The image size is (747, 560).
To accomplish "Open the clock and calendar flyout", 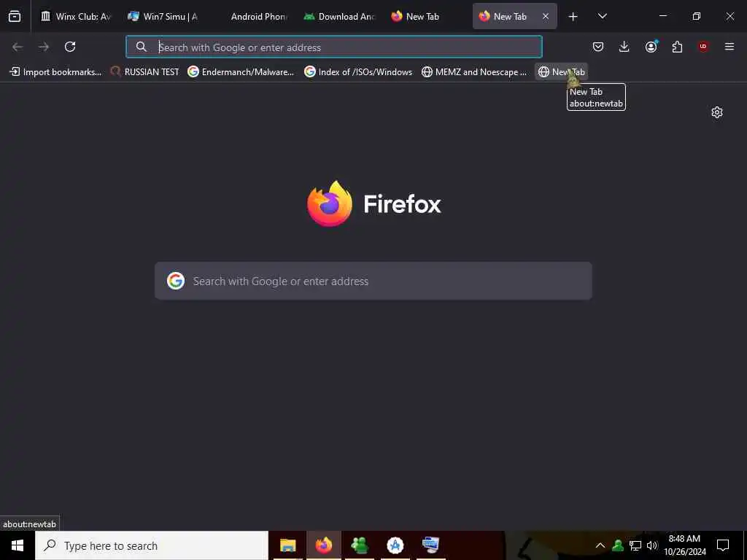I will coord(684,545).
